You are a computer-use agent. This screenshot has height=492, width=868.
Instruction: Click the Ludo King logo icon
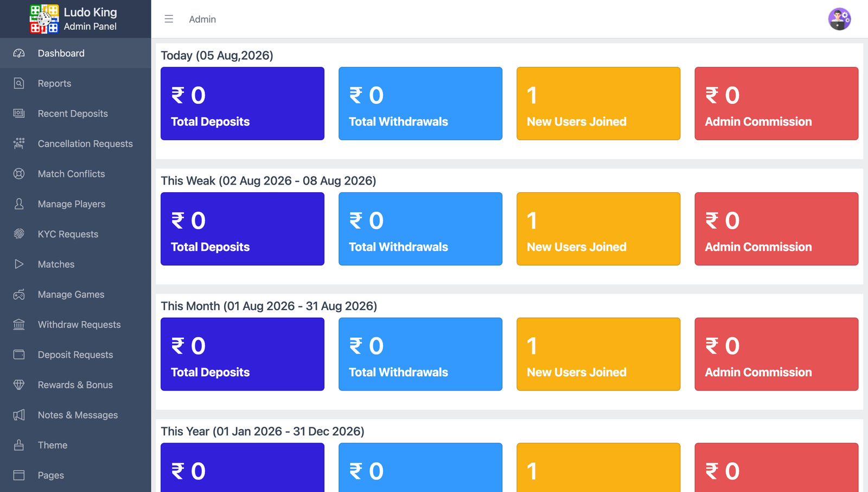(44, 19)
